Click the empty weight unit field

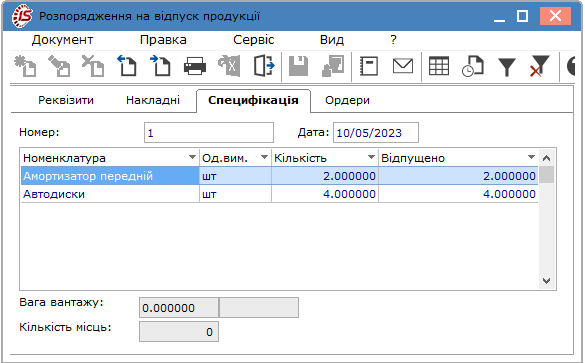[259, 308]
